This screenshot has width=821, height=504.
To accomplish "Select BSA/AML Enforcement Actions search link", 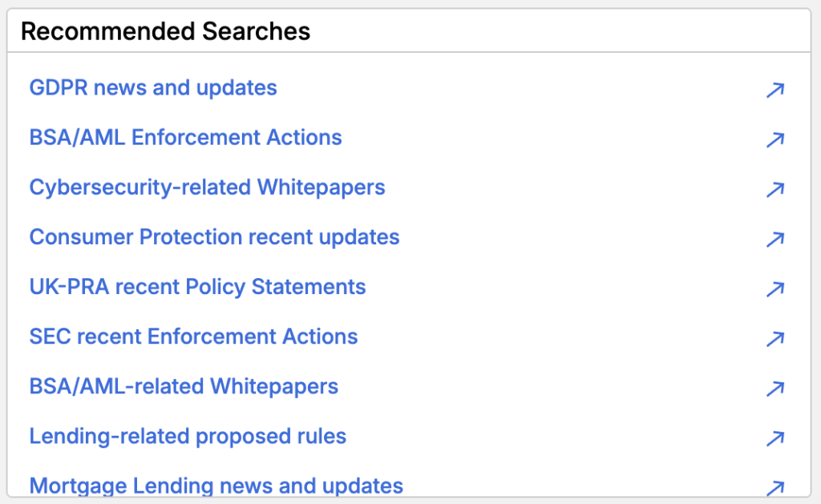I will click(185, 137).
